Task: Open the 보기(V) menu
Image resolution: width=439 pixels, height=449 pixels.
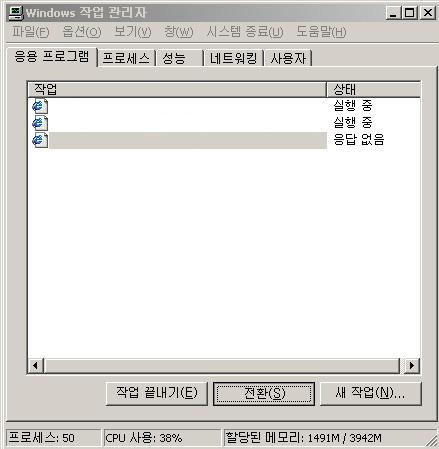Action: point(132,32)
